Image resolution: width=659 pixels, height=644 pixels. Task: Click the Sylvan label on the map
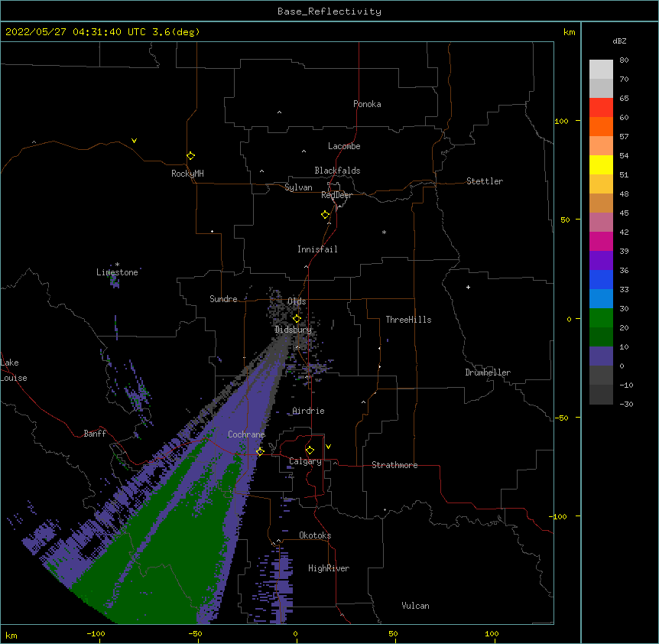298,187
